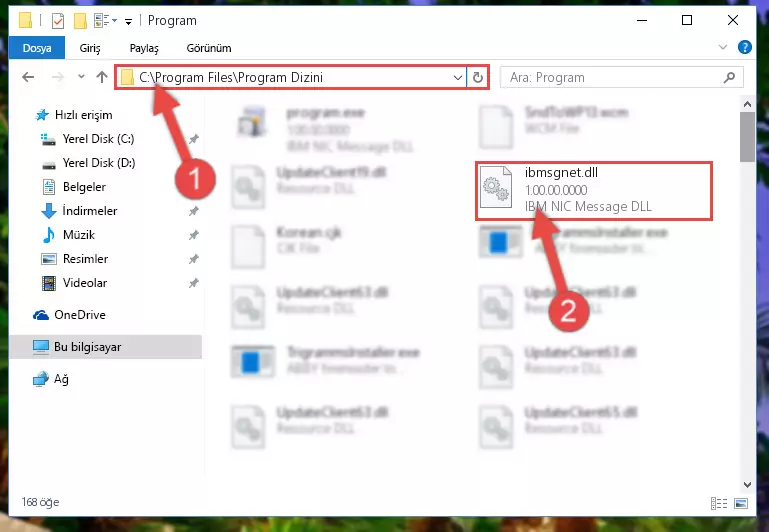
Task: Click the Properties quick access icon
Action: click(x=58, y=21)
